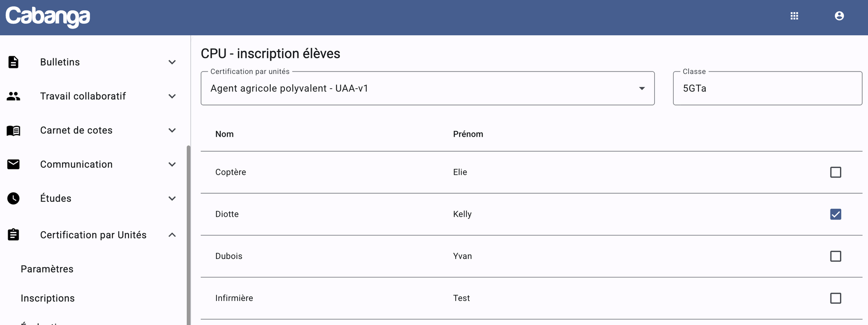Open the Paramètres submenu item
This screenshot has width=868, height=325.
pyautogui.click(x=47, y=269)
